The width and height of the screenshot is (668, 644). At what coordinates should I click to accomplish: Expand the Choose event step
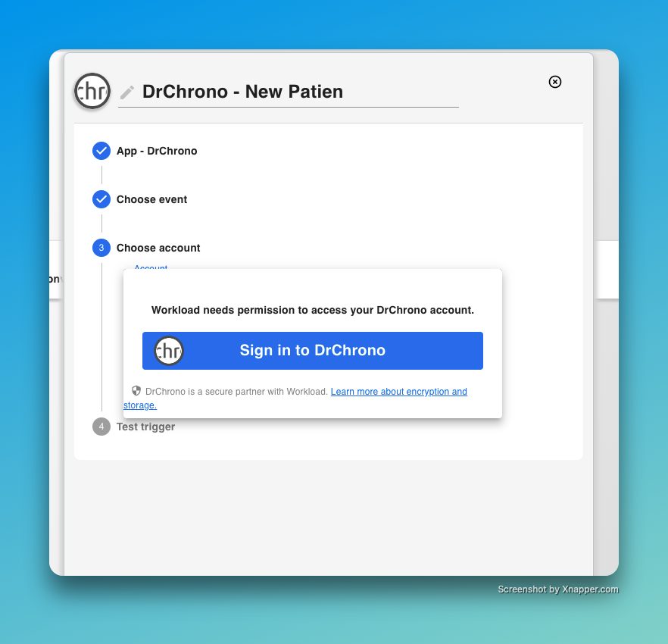tap(151, 199)
